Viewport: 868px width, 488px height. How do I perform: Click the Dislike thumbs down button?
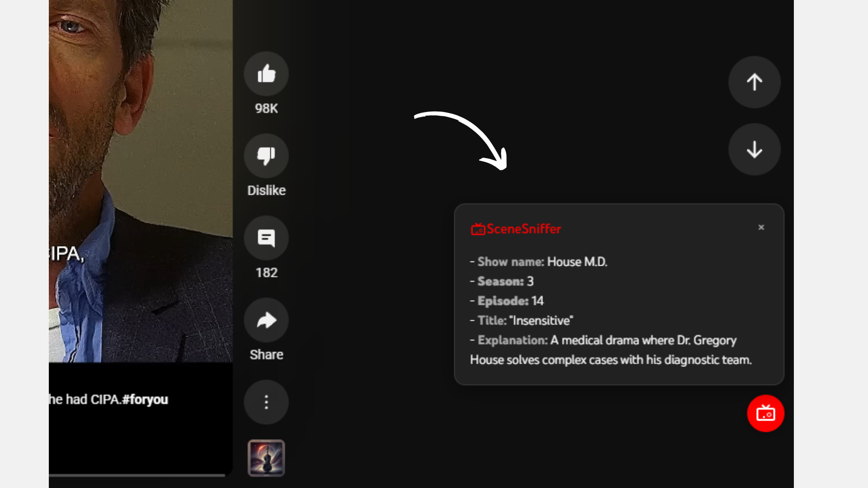tap(266, 156)
